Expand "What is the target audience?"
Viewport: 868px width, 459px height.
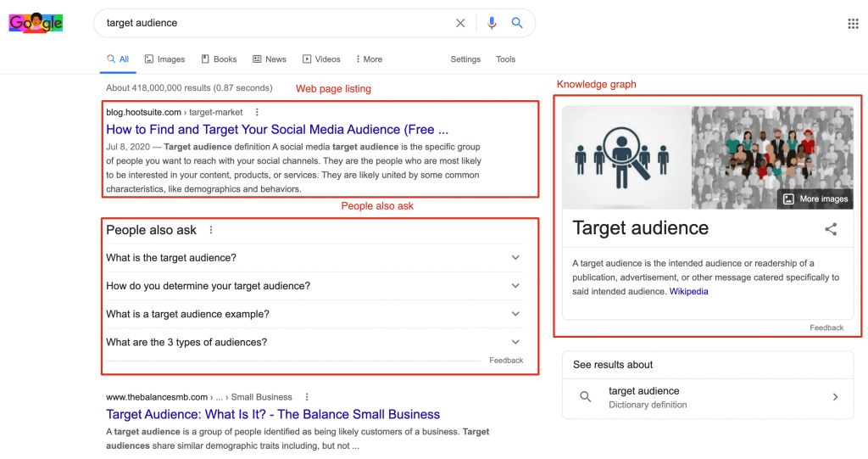coord(314,258)
